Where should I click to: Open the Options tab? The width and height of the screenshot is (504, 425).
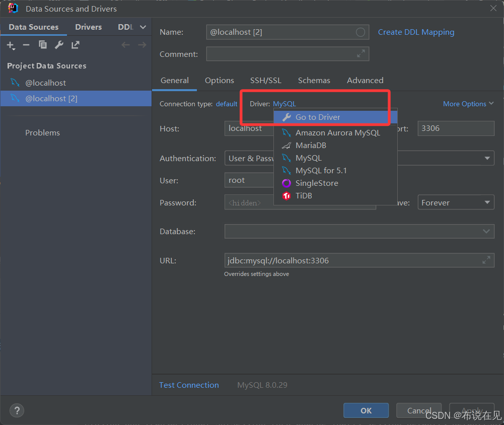220,81
